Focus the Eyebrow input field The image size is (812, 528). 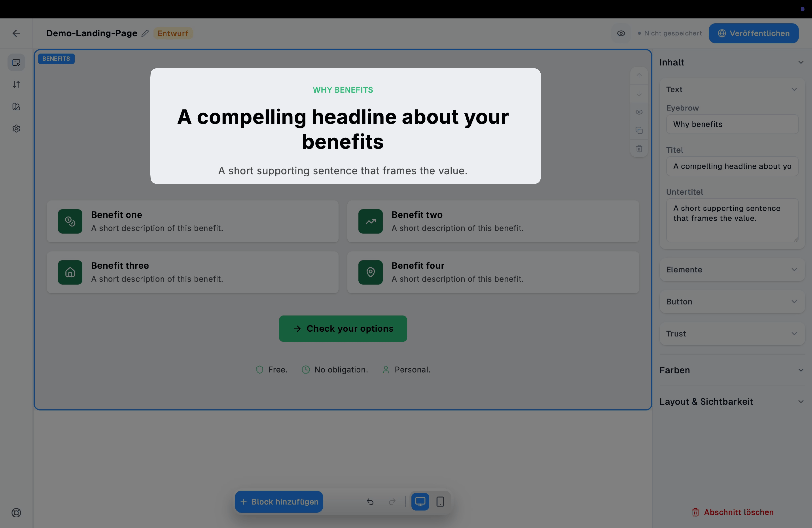[x=732, y=124]
